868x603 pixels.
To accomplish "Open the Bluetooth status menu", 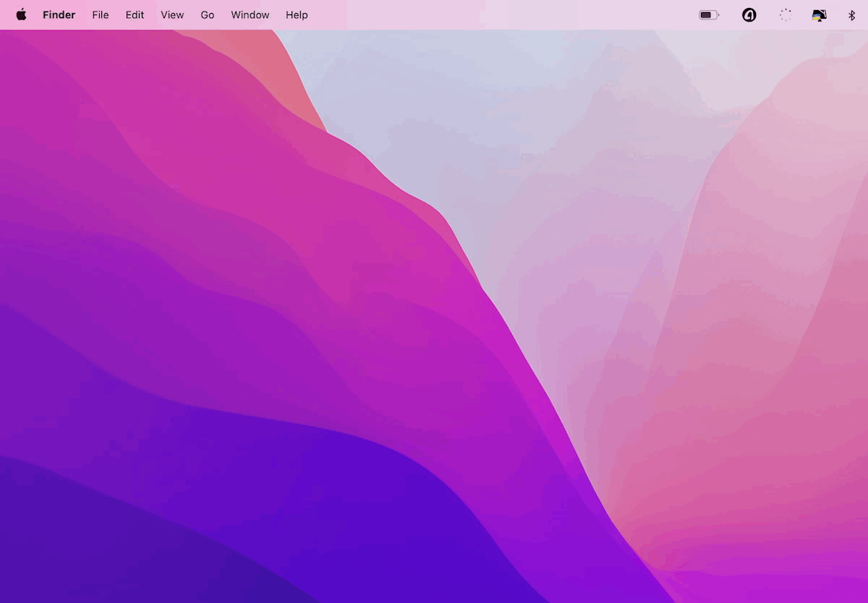I will 852,14.
